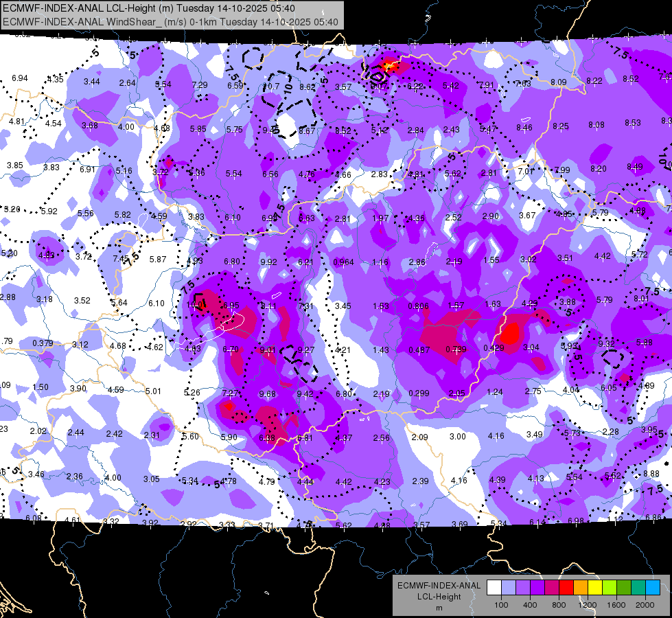Click the wind shear value '0.964'

pyautogui.click(x=344, y=262)
